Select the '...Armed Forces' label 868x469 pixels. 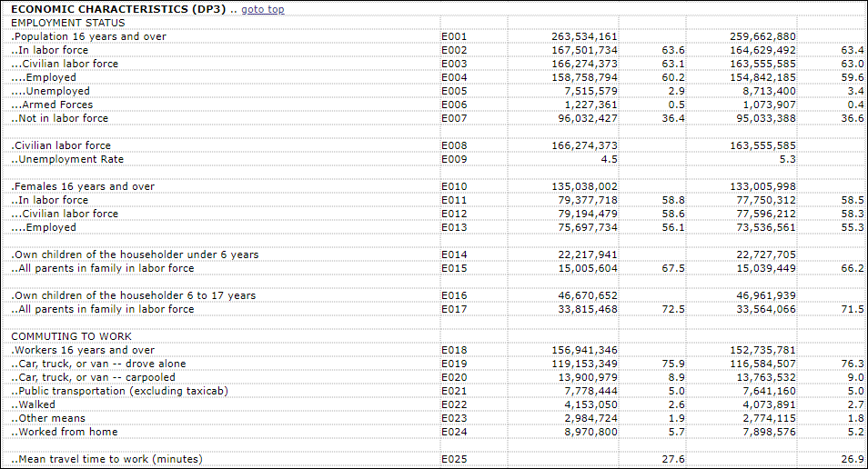pos(52,105)
